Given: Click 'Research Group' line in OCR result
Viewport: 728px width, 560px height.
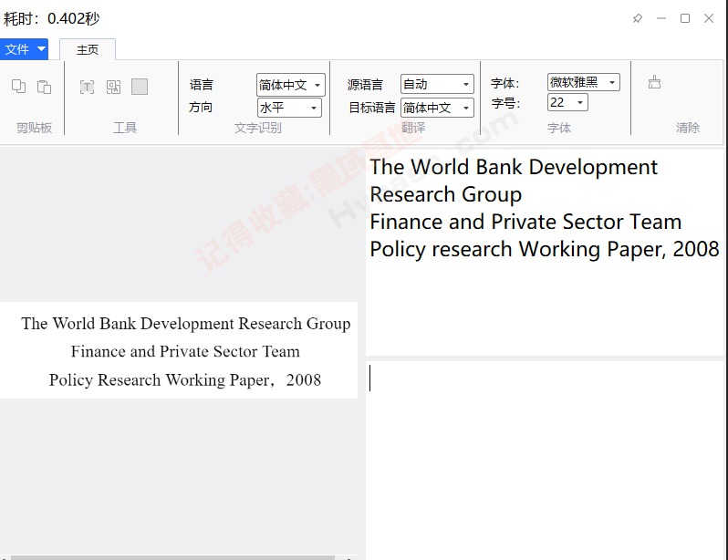Looking at the screenshot, I should click(446, 194).
